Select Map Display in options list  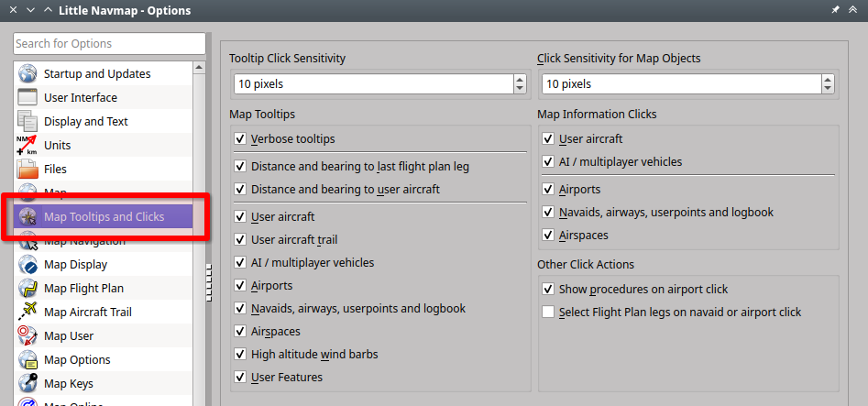point(104,265)
